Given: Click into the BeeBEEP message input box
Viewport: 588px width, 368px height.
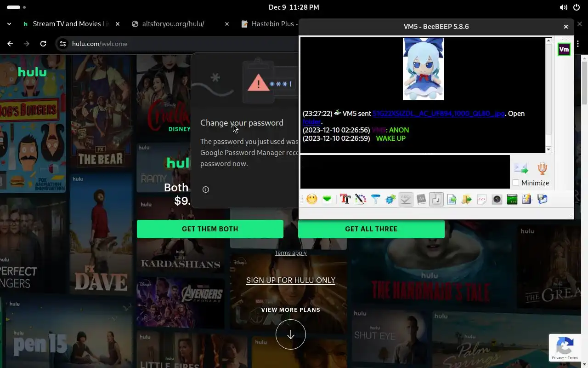Looking at the screenshot, I should 405,172.
